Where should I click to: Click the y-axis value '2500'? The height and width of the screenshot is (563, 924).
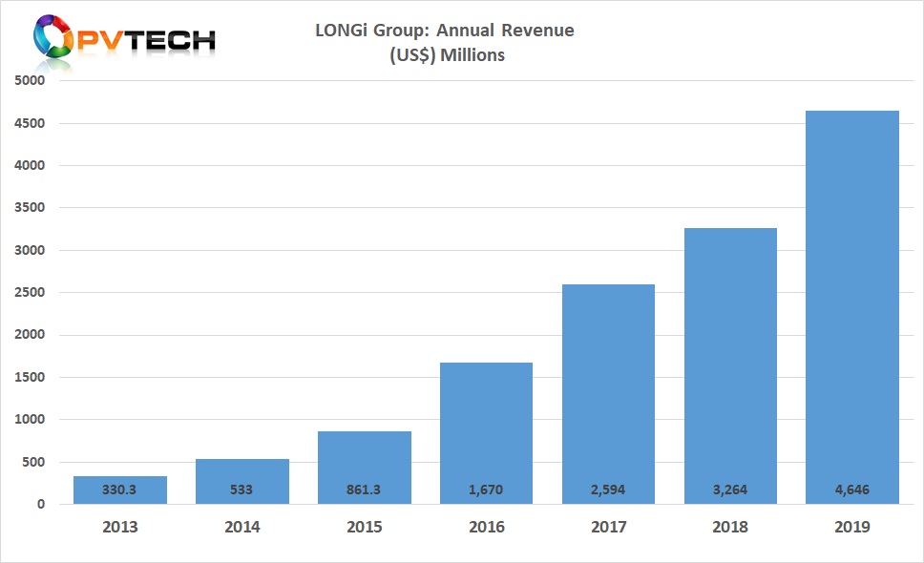(x=30, y=292)
